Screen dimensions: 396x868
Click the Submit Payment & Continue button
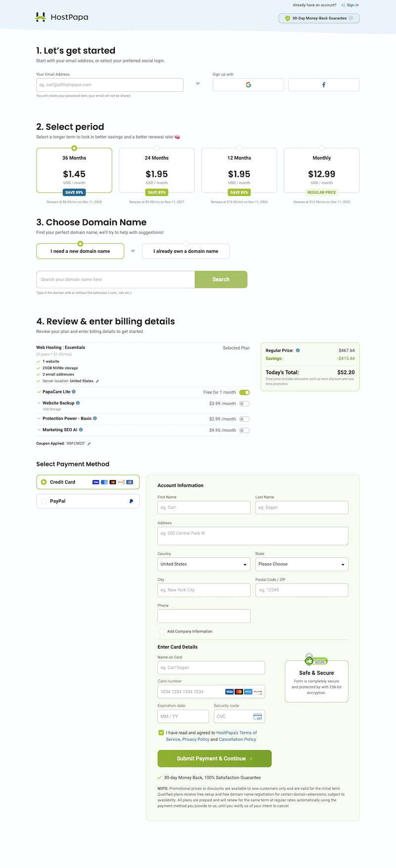[214, 759]
